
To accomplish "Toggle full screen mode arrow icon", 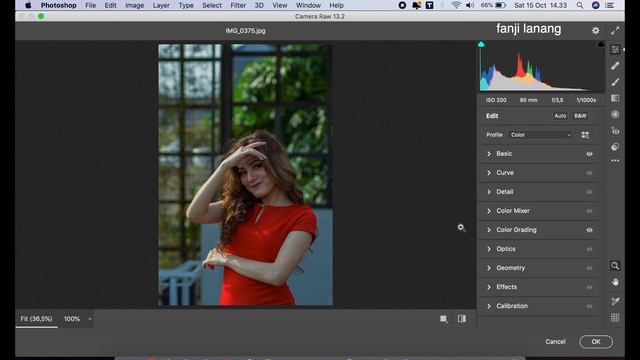I will (615, 30).
